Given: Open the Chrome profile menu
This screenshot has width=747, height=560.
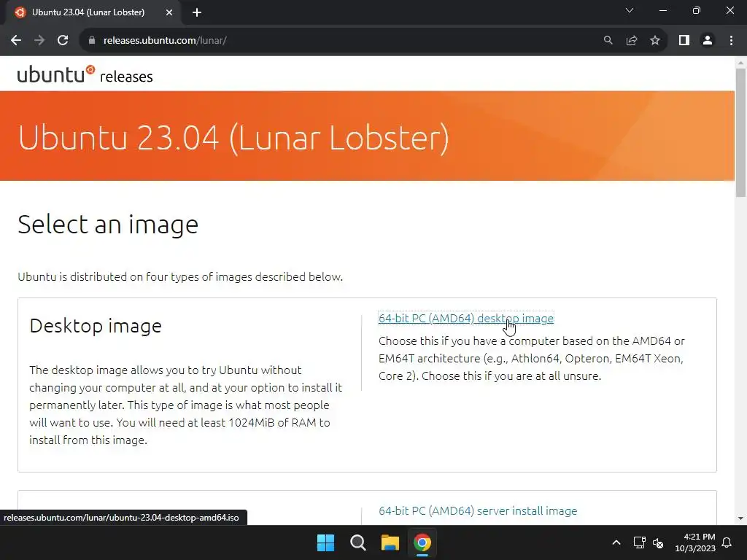Looking at the screenshot, I should tap(708, 41).
